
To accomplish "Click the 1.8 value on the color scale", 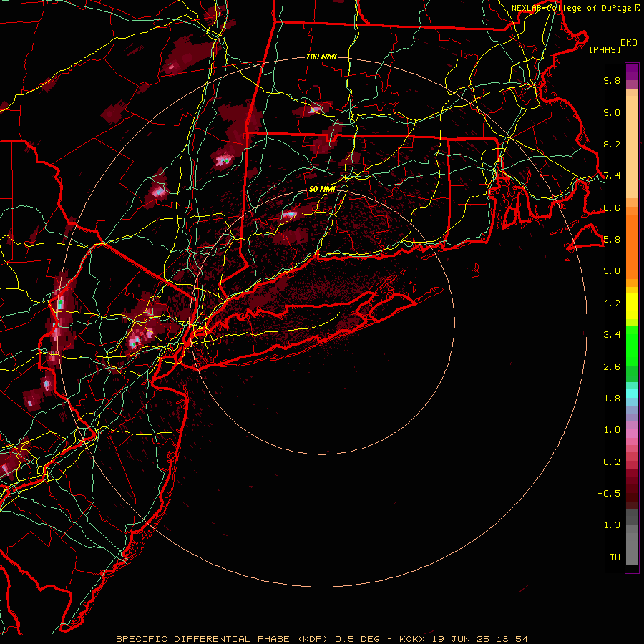I will coord(612,399).
